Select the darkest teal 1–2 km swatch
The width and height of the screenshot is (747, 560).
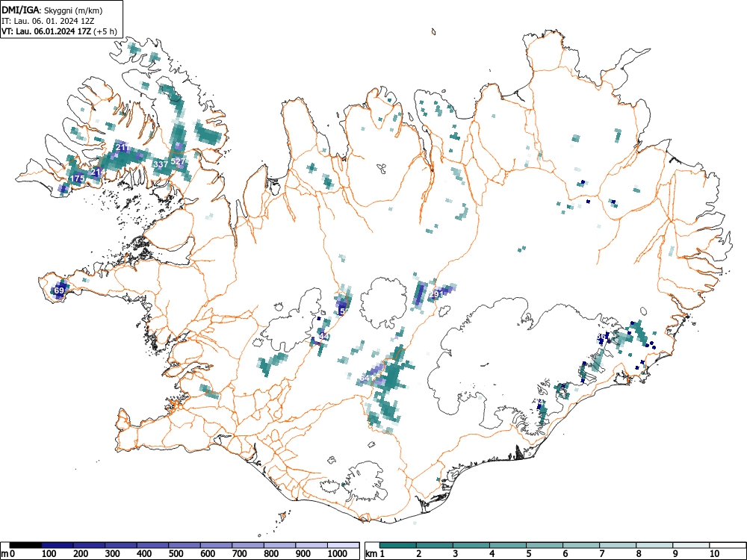tap(398, 545)
